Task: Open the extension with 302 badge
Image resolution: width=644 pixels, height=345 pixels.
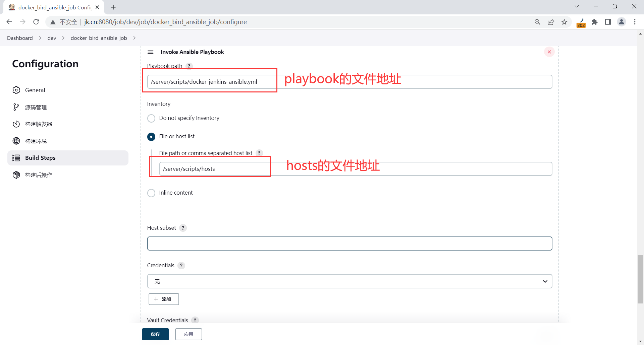Action: click(x=581, y=22)
